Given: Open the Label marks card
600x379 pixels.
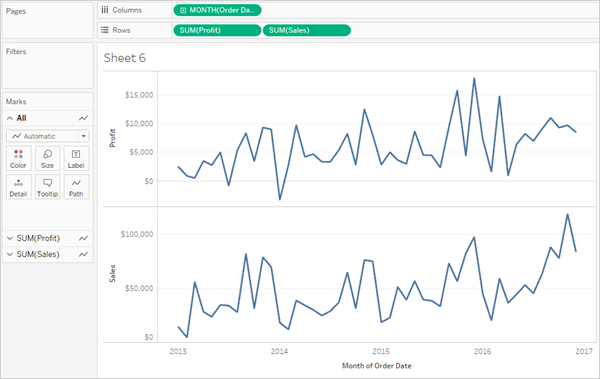Looking at the screenshot, I should click(76, 158).
